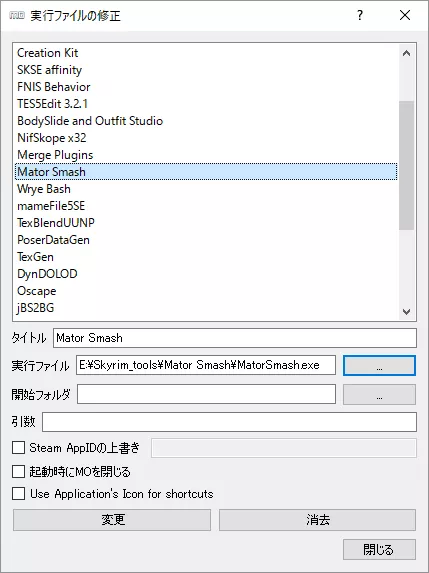The height and width of the screenshot is (573, 429).
Task: Click the help question mark icon
Action: tap(360, 15)
